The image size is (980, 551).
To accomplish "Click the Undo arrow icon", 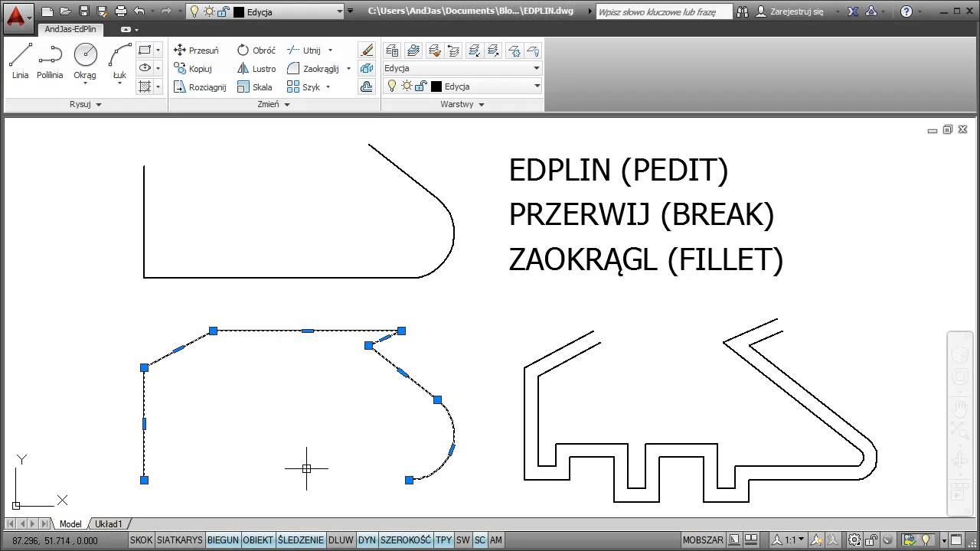I will [139, 11].
